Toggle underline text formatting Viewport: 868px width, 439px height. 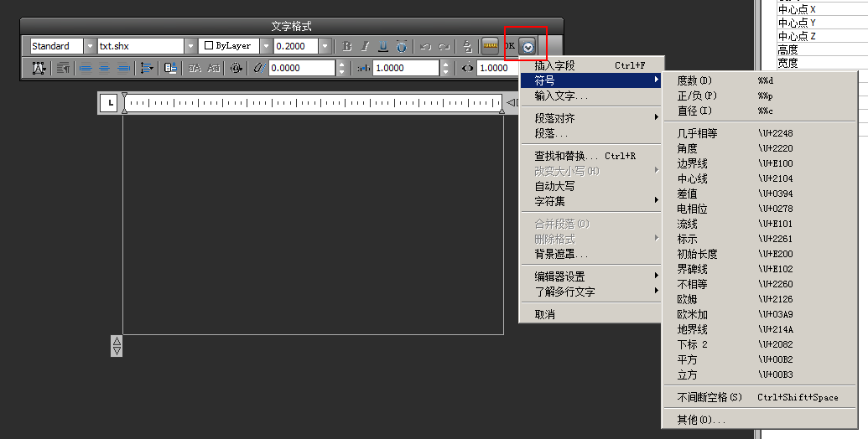pos(383,46)
